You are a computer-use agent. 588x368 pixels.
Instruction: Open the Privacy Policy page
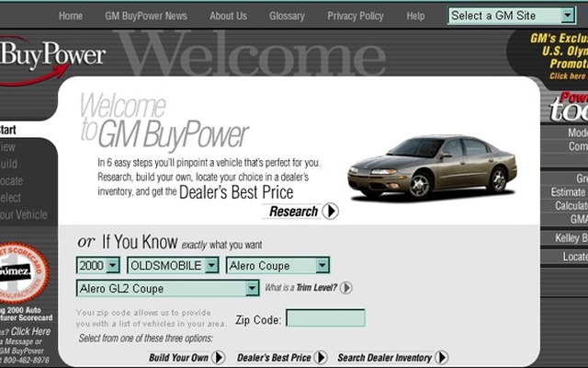click(x=356, y=17)
